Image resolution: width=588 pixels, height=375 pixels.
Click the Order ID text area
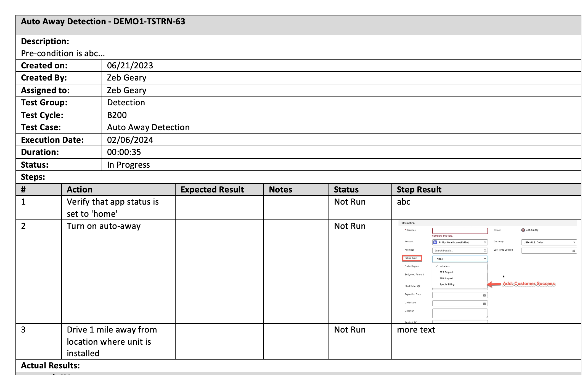tap(460, 313)
